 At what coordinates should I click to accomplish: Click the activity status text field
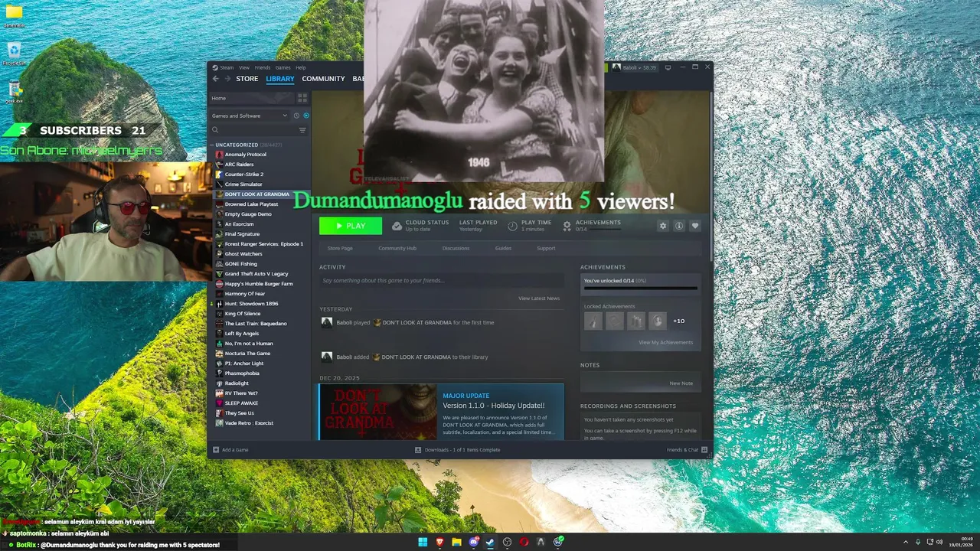click(x=441, y=281)
